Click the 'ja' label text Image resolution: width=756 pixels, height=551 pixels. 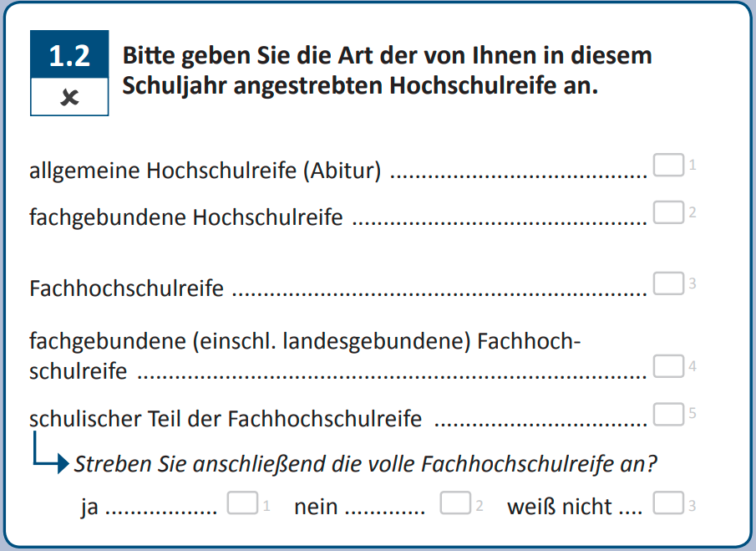click(89, 508)
